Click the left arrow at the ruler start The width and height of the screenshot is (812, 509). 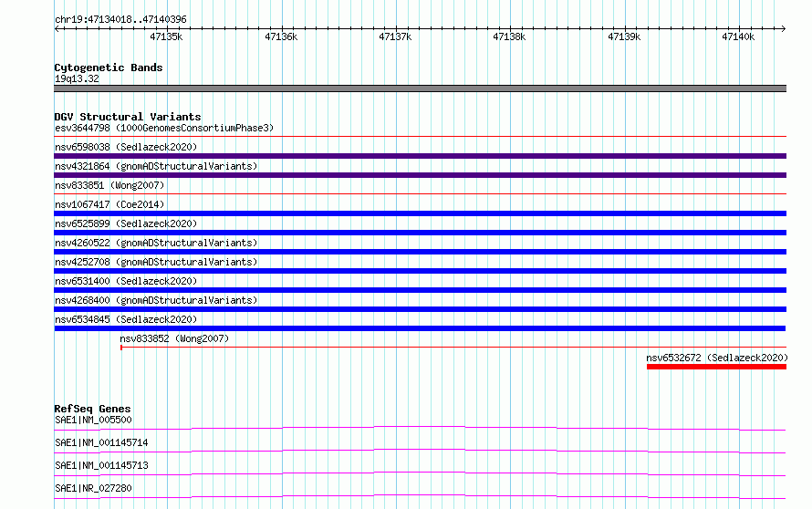coord(57,29)
